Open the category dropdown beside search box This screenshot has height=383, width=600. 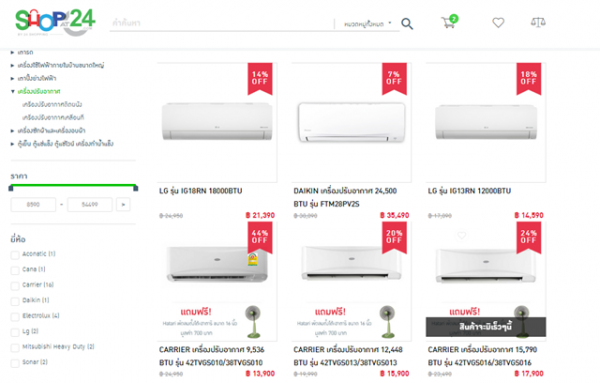tap(368, 24)
